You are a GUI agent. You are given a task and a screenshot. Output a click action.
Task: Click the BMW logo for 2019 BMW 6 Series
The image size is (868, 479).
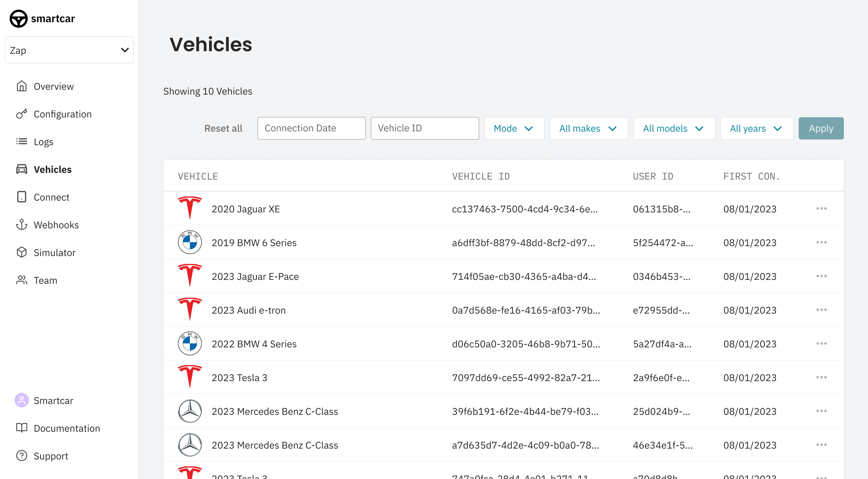click(x=190, y=242)
